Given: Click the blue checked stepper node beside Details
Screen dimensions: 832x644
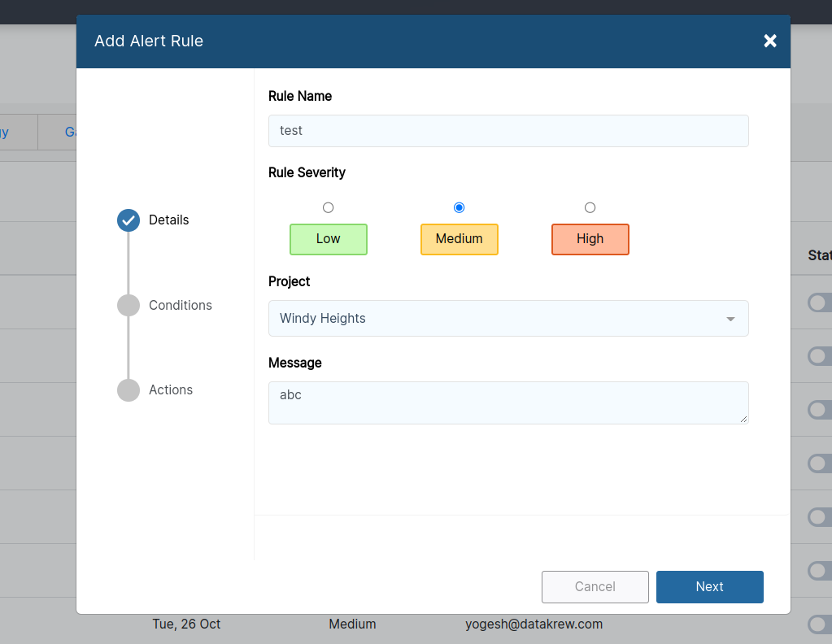Looking at the screenshot, I should point(128,220).
